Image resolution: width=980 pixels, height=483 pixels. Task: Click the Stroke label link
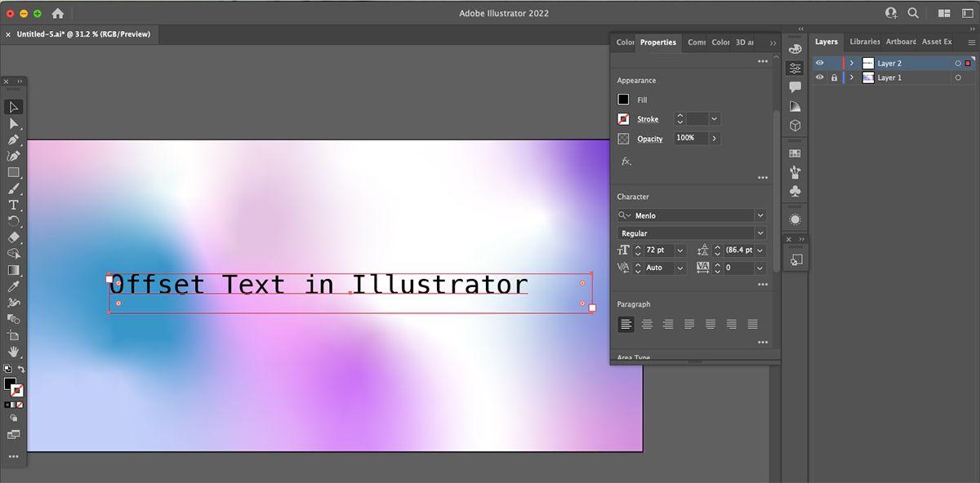[x=648, y=119]
